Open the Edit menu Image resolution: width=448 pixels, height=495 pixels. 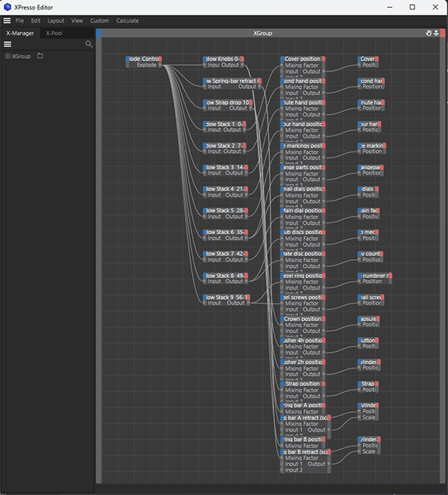tap(36, 20)
